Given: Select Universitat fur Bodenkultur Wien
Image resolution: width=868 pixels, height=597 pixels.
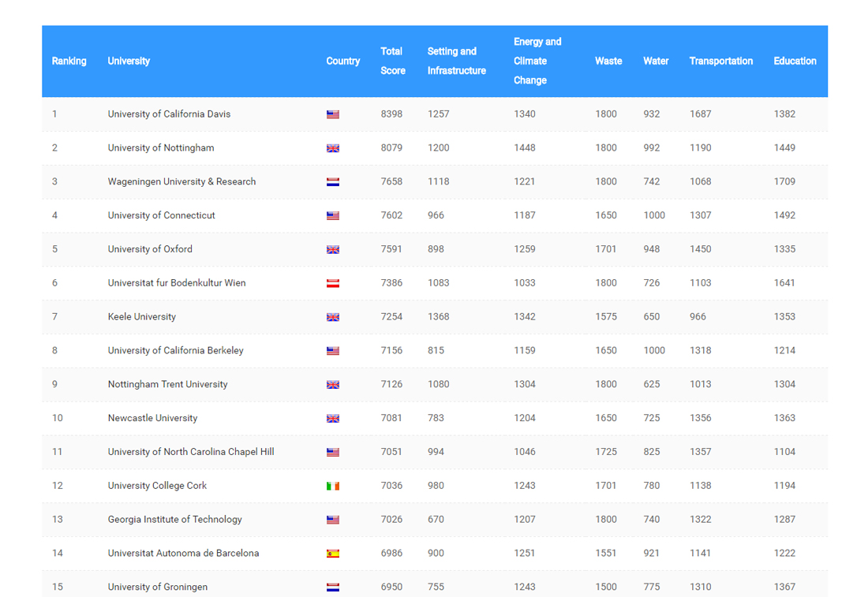Looking at the screenshot, I should (177, 283).
